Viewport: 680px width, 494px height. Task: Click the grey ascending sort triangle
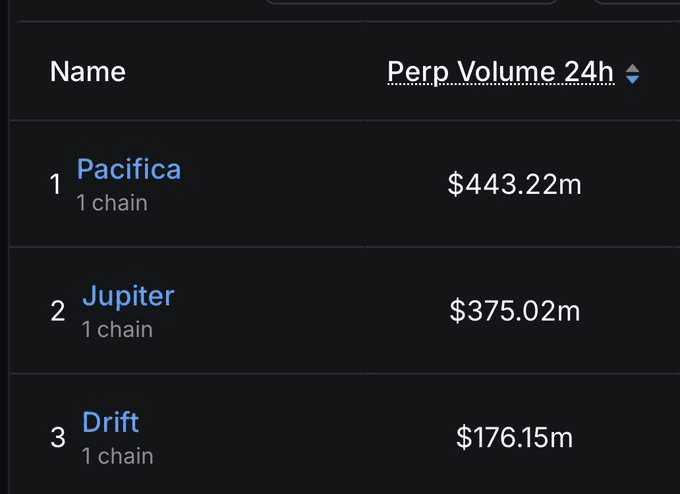(632, 68)
